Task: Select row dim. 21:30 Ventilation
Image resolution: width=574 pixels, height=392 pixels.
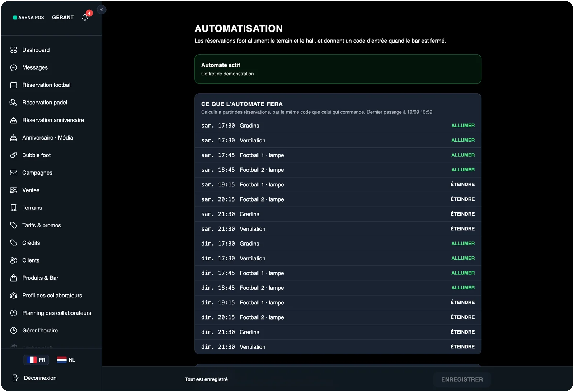Action: tap(338, 346)
